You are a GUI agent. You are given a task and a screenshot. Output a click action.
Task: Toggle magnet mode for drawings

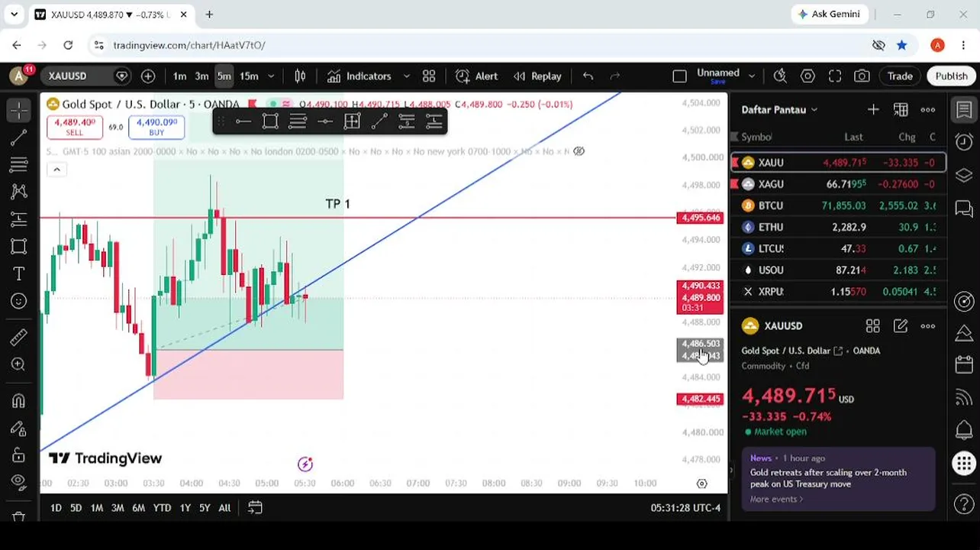click(19, 400)
